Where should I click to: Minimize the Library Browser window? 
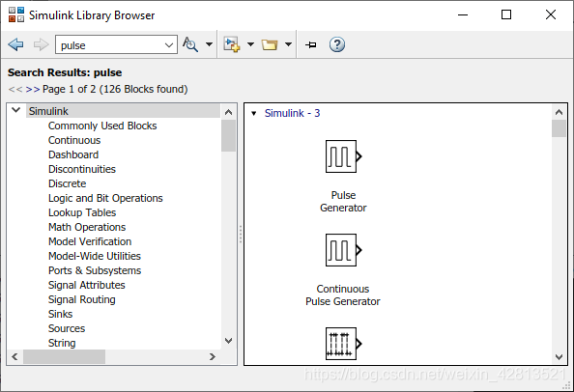pos(463,15)
